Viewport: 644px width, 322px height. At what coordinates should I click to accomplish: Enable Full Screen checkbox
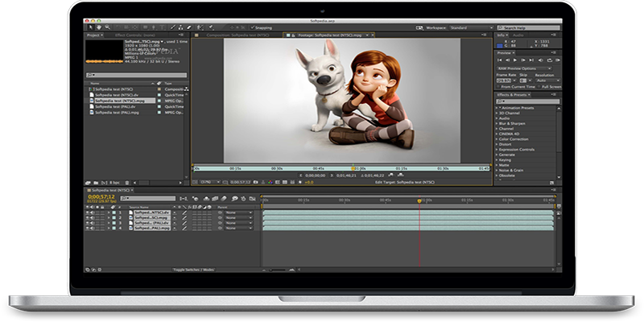(x=539, y=87)
